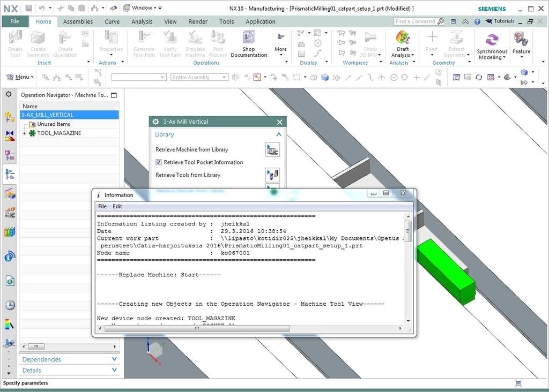The width and height of the screenshot is (549, 392).
Task: Click the Unused Items folder icon
Action: point(32,124)
